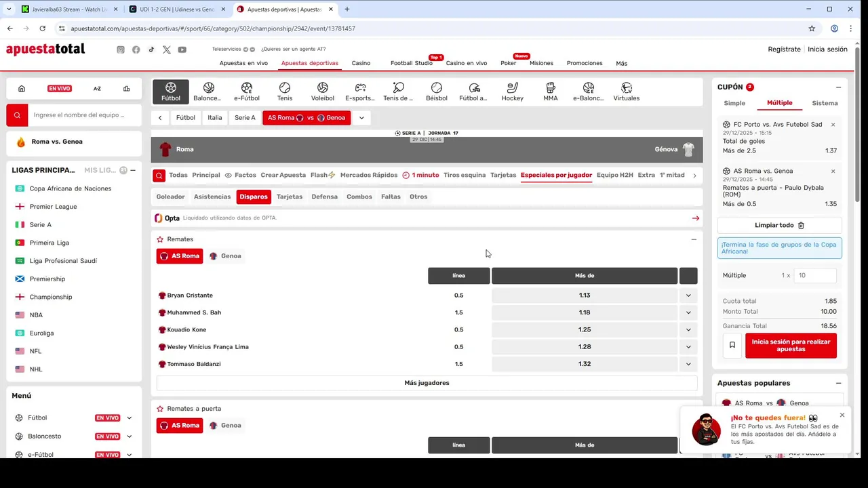Open the TikTok social icon
The width and height of the screenshot is (868, 488).
coord(151,49)
